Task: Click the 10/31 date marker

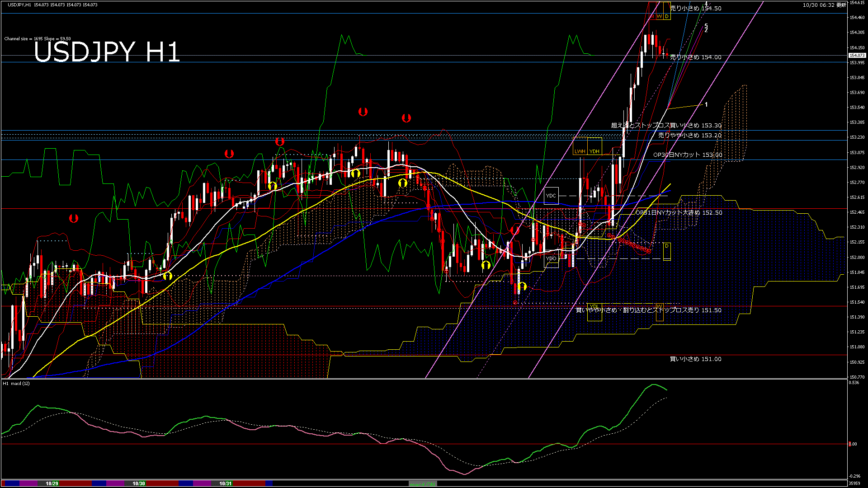Action: (225, 483)
